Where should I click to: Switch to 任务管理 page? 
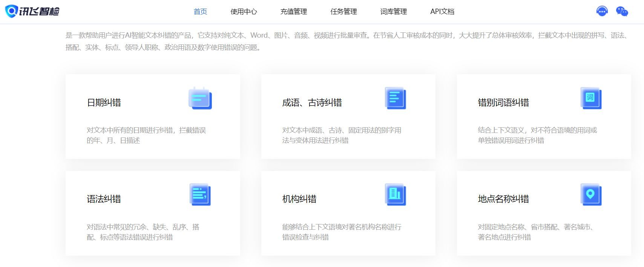tap(343, 12)
